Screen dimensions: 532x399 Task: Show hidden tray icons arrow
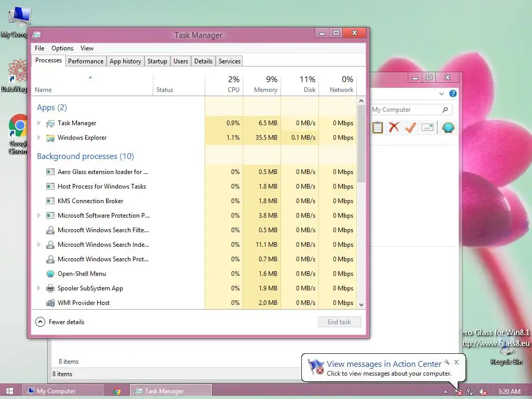[x=445, y=392]
